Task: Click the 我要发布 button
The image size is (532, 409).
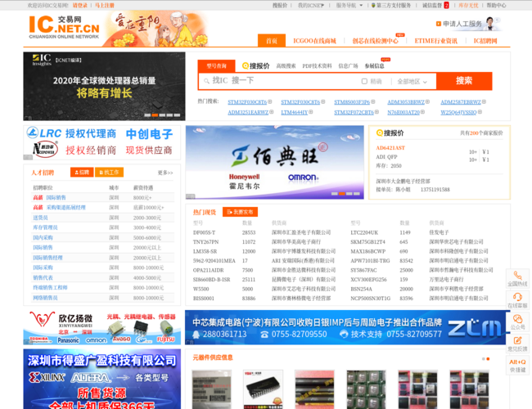Action: 240,212
